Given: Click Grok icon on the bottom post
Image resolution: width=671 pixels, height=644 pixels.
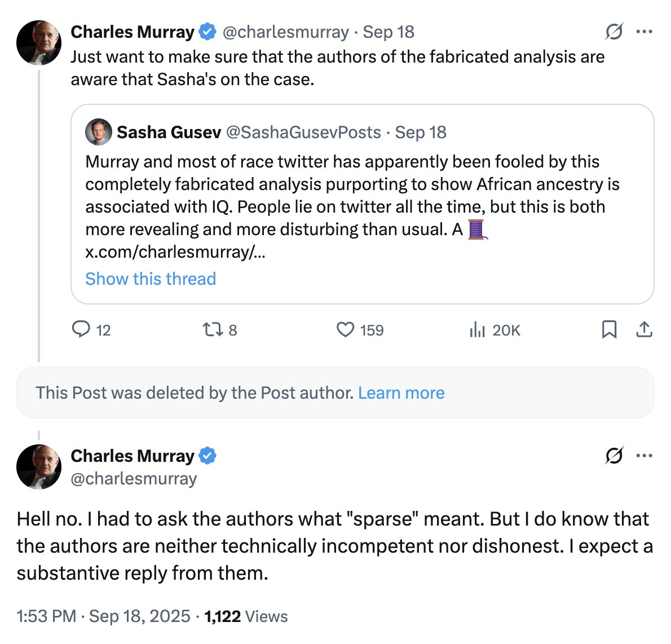Looking at the screenshot, I should point(614,455).
